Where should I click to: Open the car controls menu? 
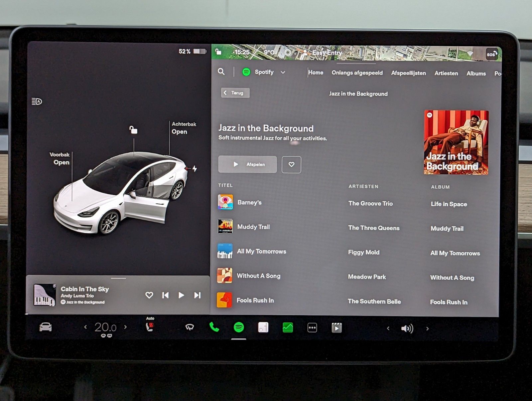[x=46, y=327]
